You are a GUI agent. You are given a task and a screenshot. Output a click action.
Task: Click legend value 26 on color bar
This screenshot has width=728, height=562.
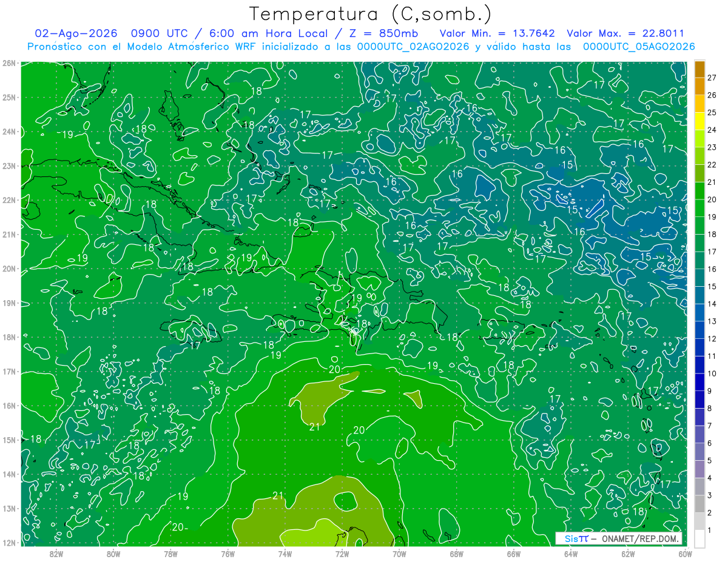click(x=712, y=95)
